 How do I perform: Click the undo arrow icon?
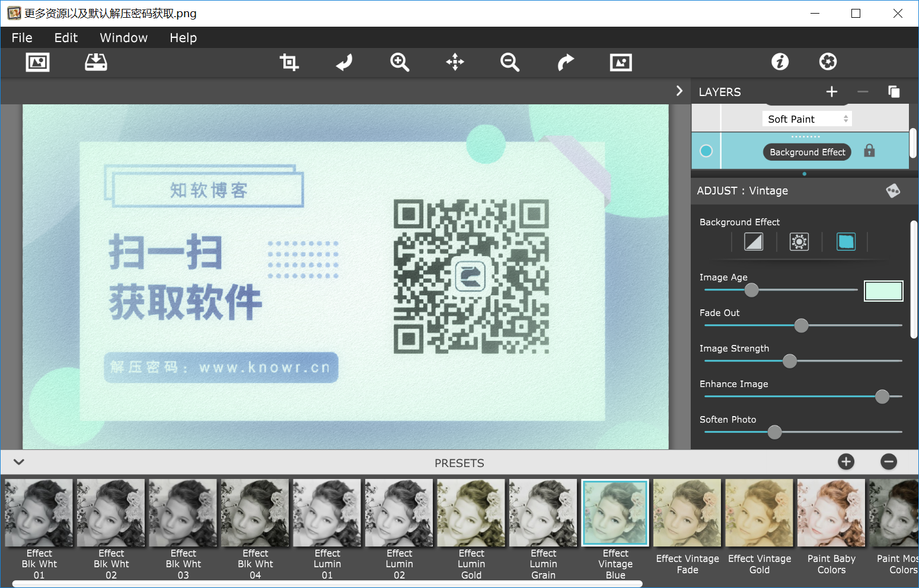click(x=344, y=62)
